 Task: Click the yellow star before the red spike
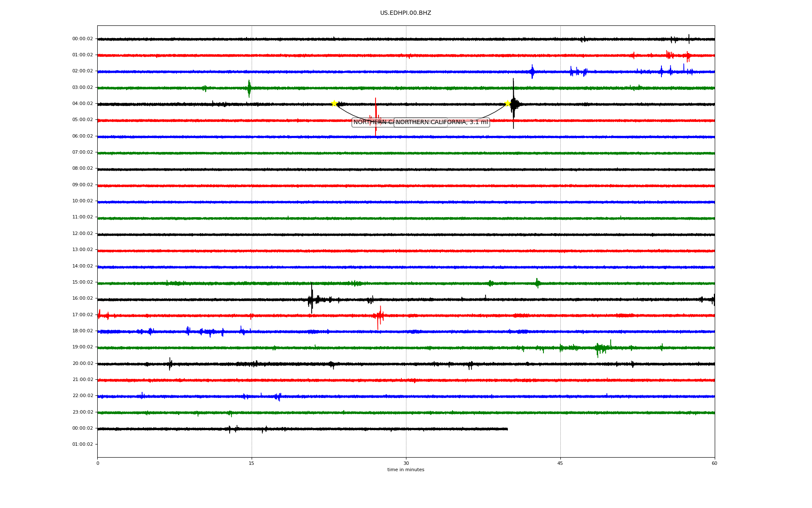[x=334, y=103]
